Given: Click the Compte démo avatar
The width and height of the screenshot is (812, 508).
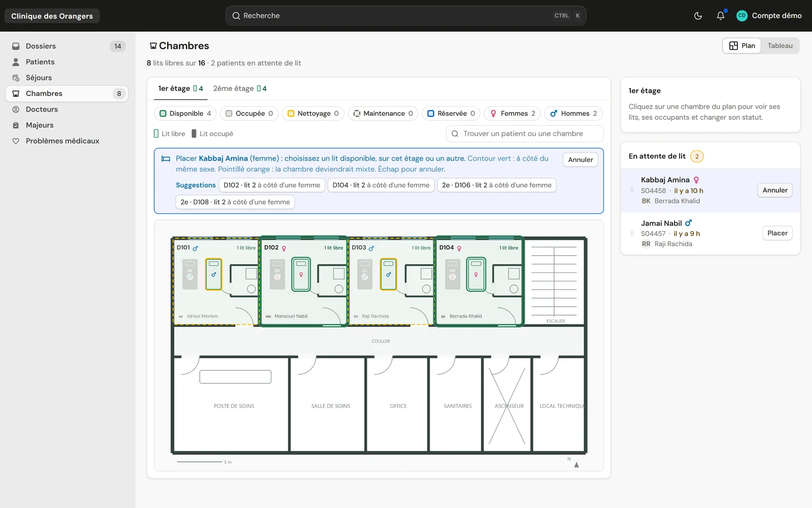Looking at the screenshot, I should click(x=742, y=16).
